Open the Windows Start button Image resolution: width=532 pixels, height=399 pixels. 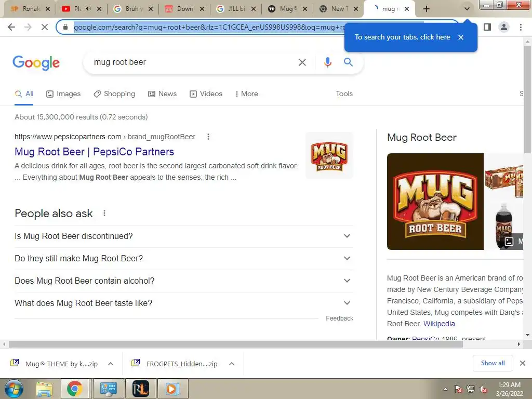[14, 389]
